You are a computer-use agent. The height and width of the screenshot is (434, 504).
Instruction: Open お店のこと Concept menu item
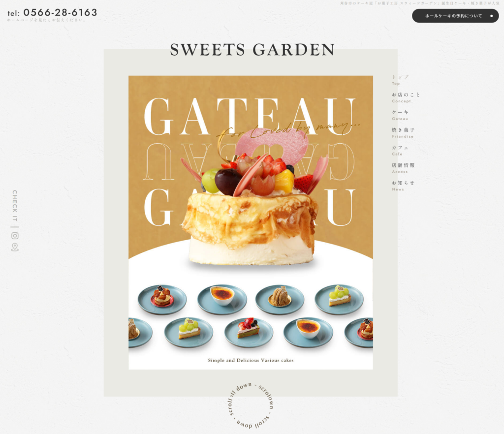tap(406, 97)
